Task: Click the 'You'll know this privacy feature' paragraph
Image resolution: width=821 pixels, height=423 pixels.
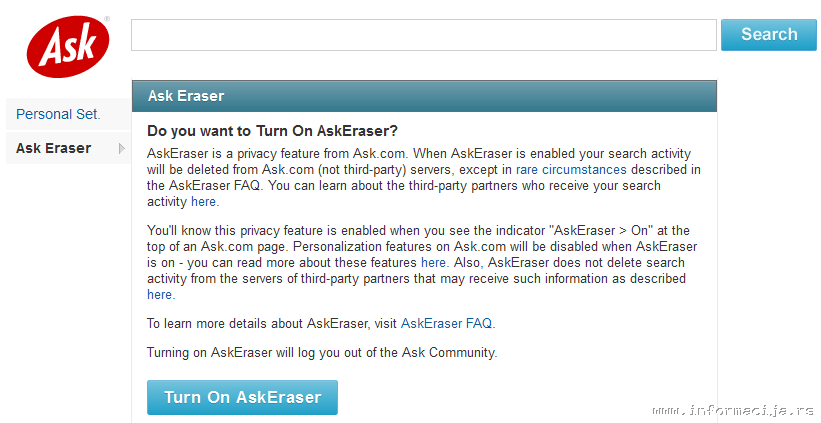Action: coord(422,262)
